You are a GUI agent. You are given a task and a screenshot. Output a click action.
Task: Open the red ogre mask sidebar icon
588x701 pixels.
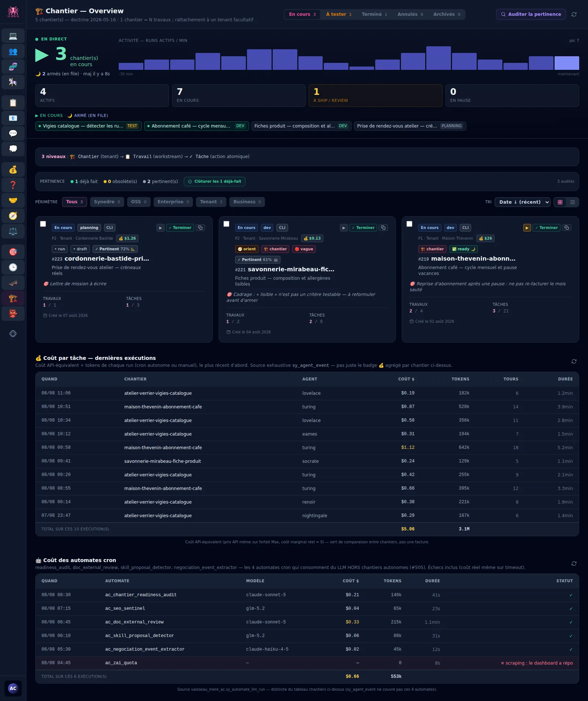13,314
